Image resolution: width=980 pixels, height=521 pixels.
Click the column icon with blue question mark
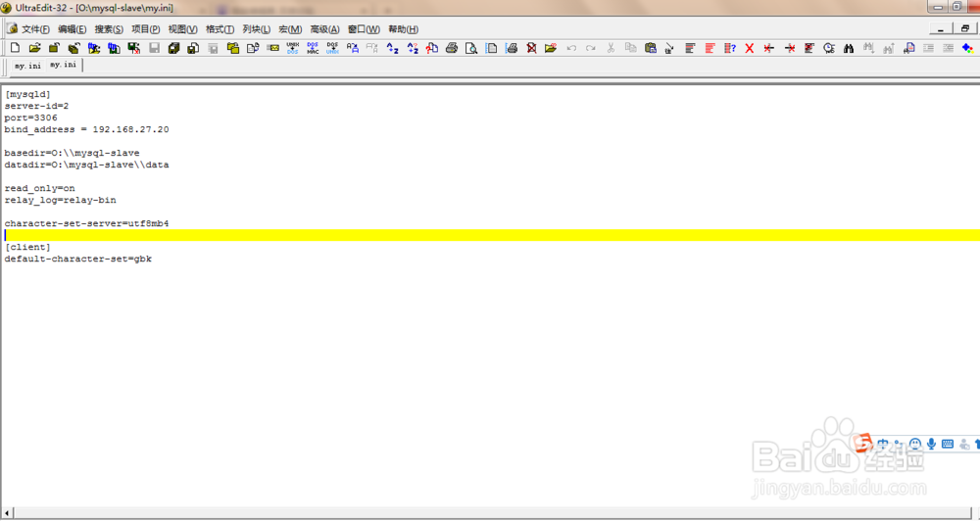click(x=730, y=48)
